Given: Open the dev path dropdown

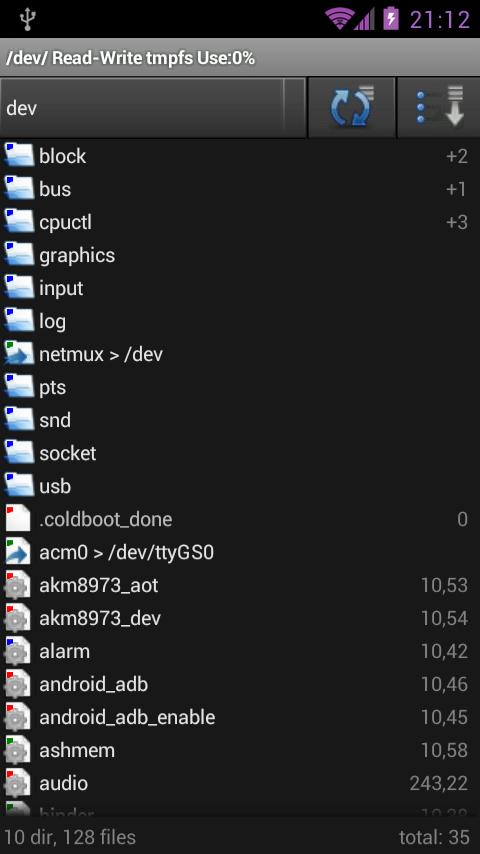Looking at the screenshot, I should coord(153,108).
